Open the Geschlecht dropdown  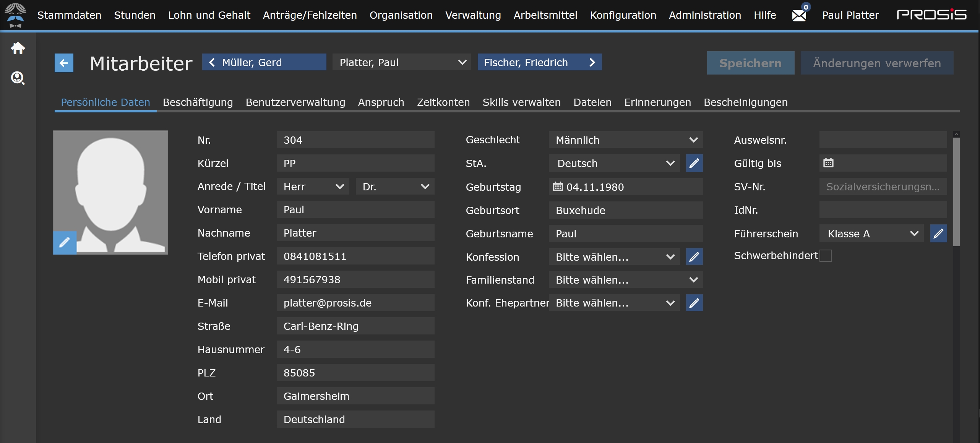pyautogui.click(x=626, y=140)
